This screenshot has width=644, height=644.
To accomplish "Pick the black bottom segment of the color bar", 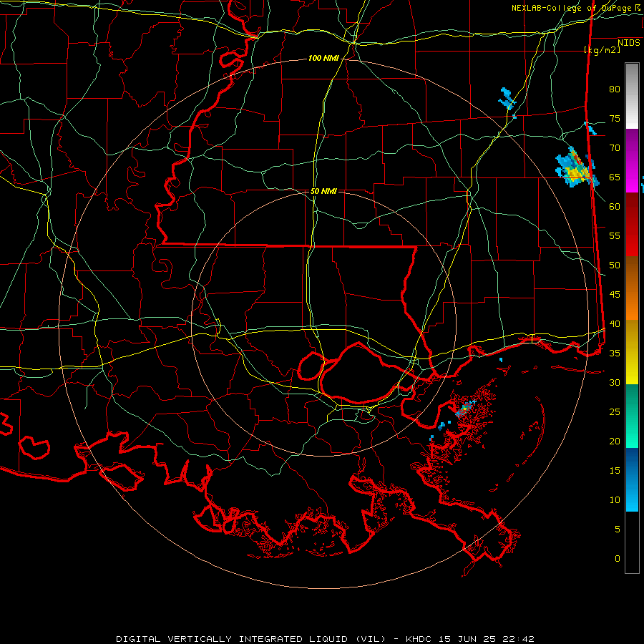I will [632, 542].
